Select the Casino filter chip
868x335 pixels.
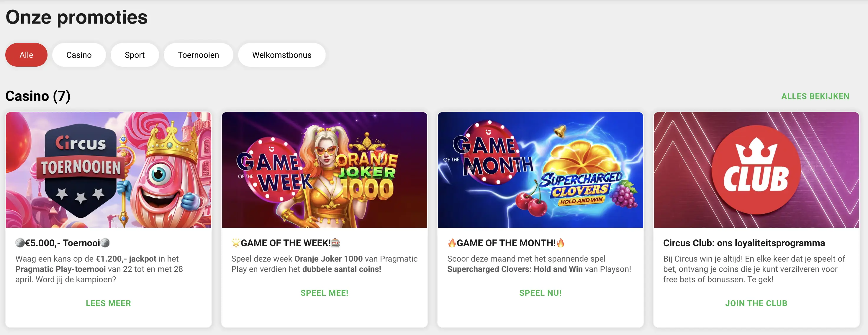tap(79, 55)
